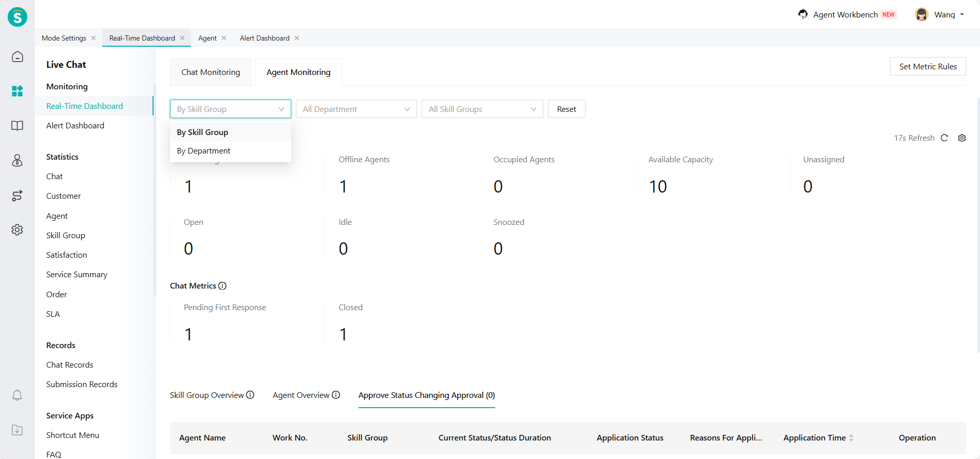
Task: Close the Alert Dashboard tab
Action: [x=297, y=38]
